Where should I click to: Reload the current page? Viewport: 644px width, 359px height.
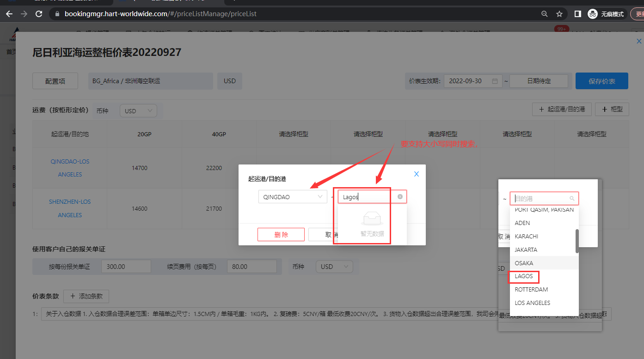click(39, 14)
